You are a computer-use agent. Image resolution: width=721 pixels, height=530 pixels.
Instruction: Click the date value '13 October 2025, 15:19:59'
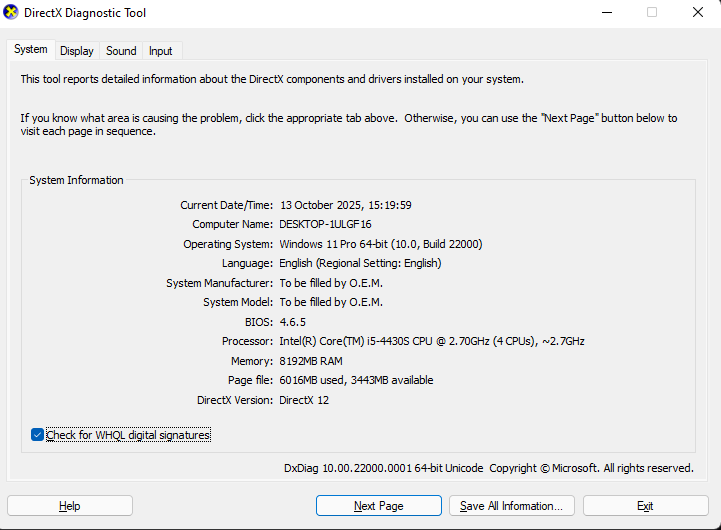point(346,205)
